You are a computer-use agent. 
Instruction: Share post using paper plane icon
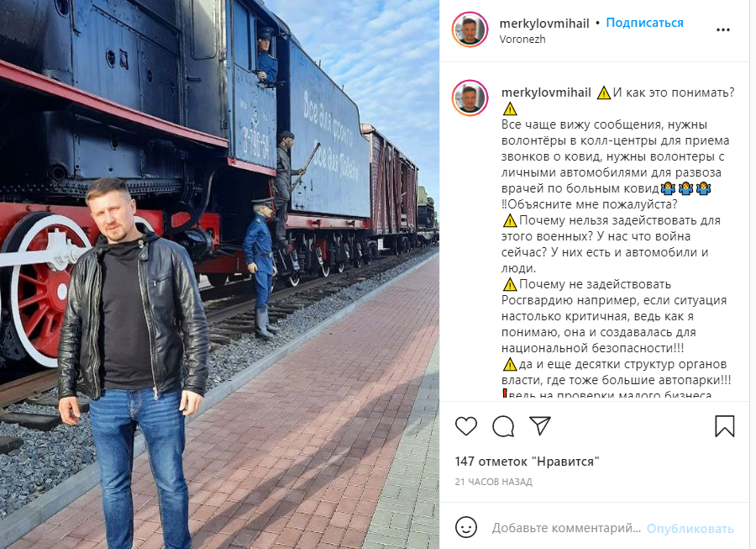pos(540,425)
